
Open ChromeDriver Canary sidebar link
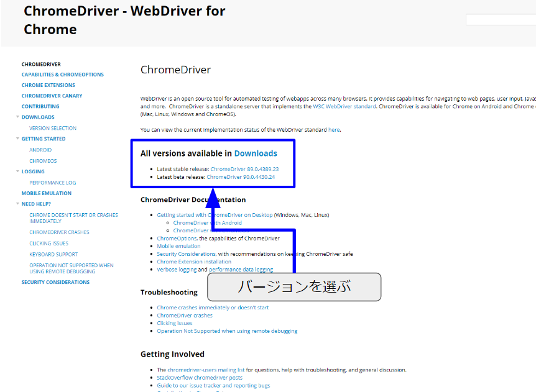click(52, 96)
